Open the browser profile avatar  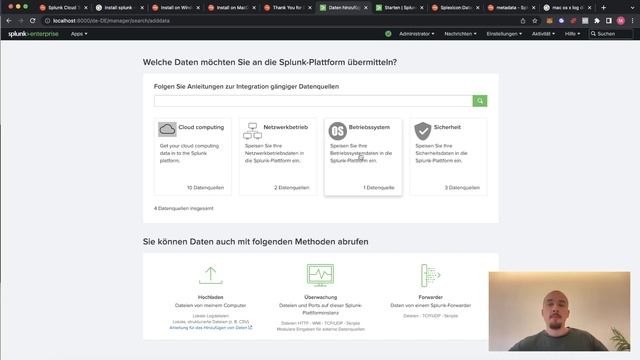point(621,21)
